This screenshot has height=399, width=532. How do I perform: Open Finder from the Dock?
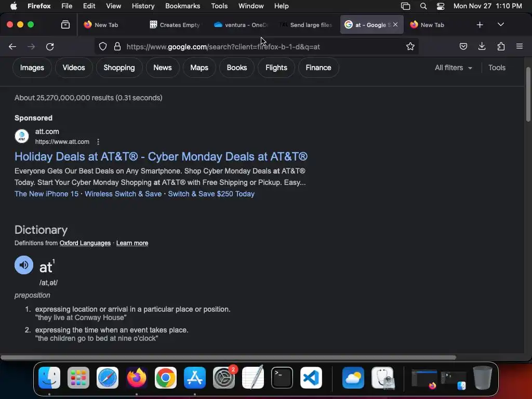pos(49,378)
